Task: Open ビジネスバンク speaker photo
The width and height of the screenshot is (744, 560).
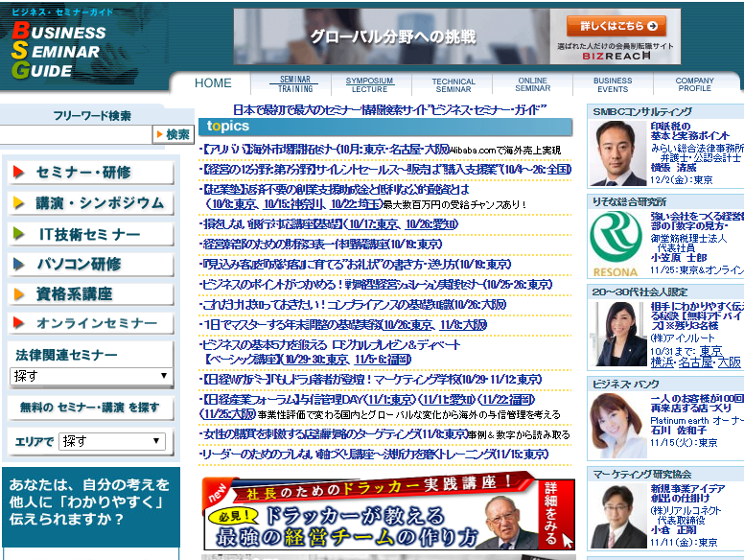Action: click(617, 426)
